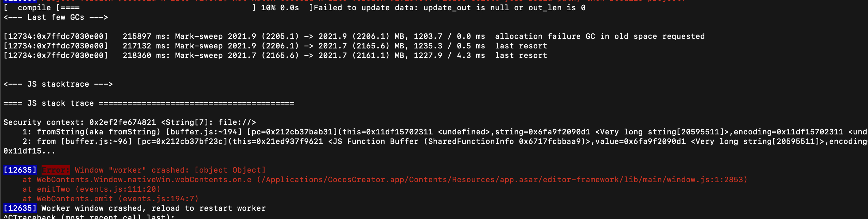The height and width of the screenshot is (219, 868).
Task: Click the "<--- Last few GCs --->" header
Action: (x=56, y=17)
